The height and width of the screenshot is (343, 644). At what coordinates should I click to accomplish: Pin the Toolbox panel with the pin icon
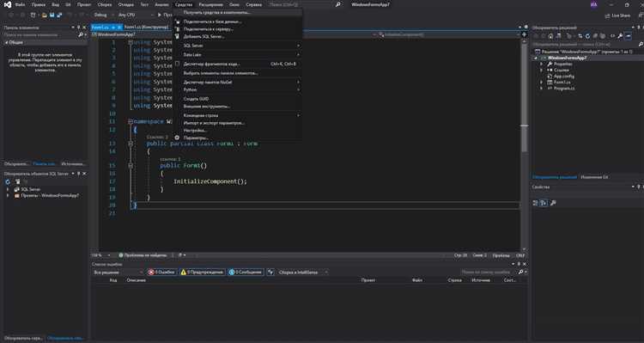[78, 28]
